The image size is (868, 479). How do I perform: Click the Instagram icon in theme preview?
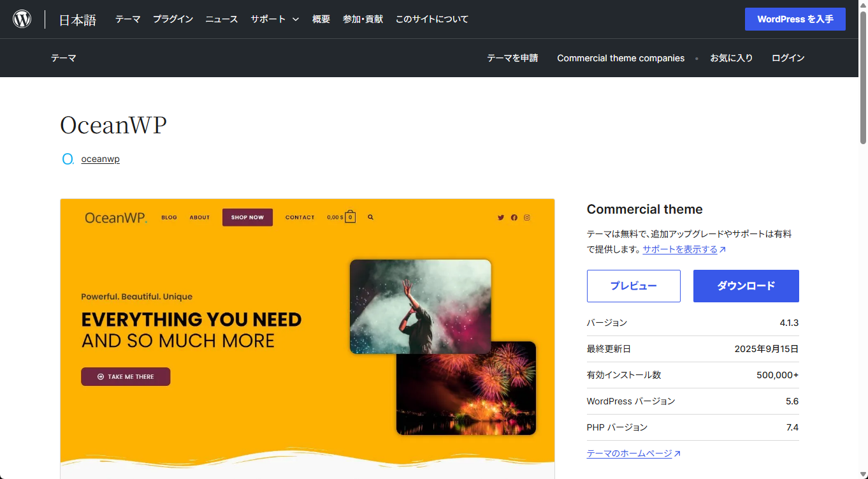click(527, 217)
